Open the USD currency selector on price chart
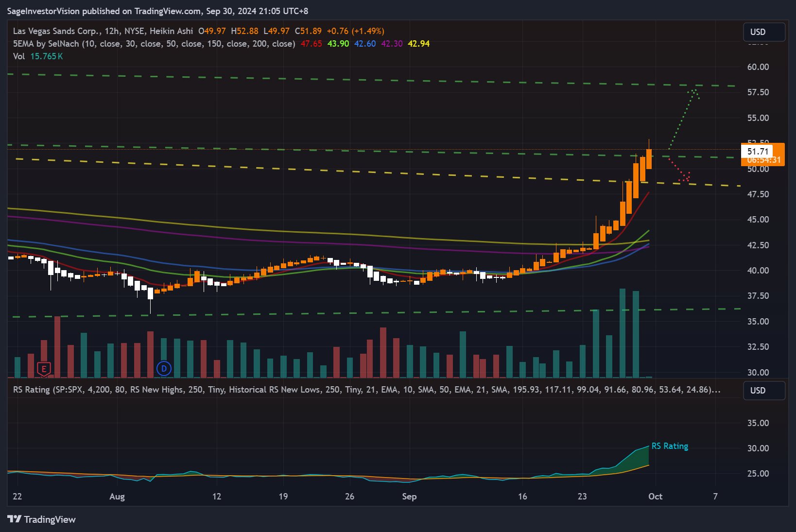796x532 pixels. (764, 32)
